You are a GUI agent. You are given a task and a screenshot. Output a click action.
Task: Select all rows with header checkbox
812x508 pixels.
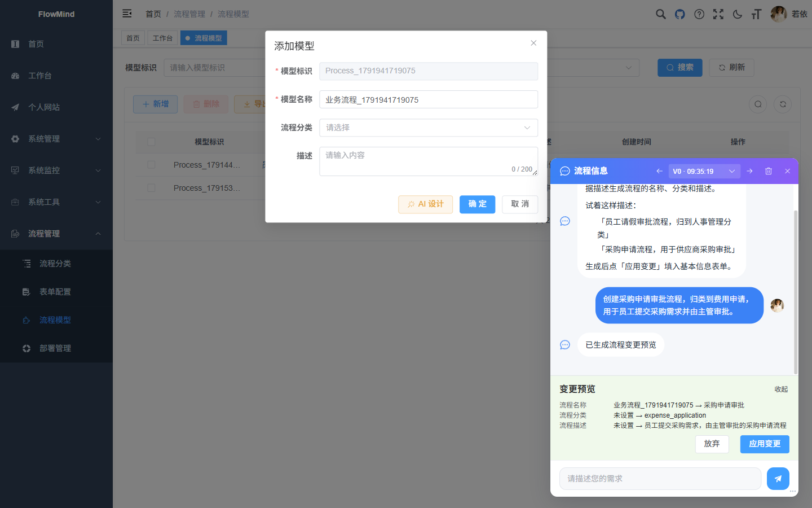click(x=151, y=142)
